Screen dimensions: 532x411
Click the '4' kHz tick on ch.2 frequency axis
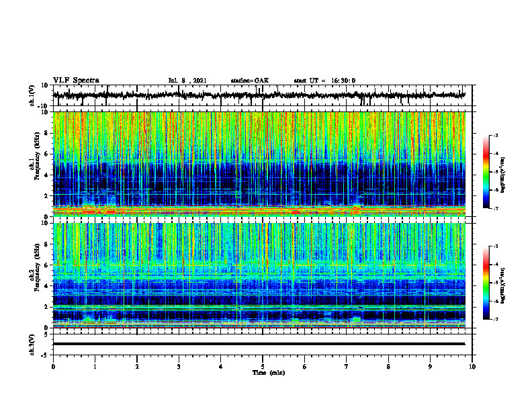coord(46,286)
